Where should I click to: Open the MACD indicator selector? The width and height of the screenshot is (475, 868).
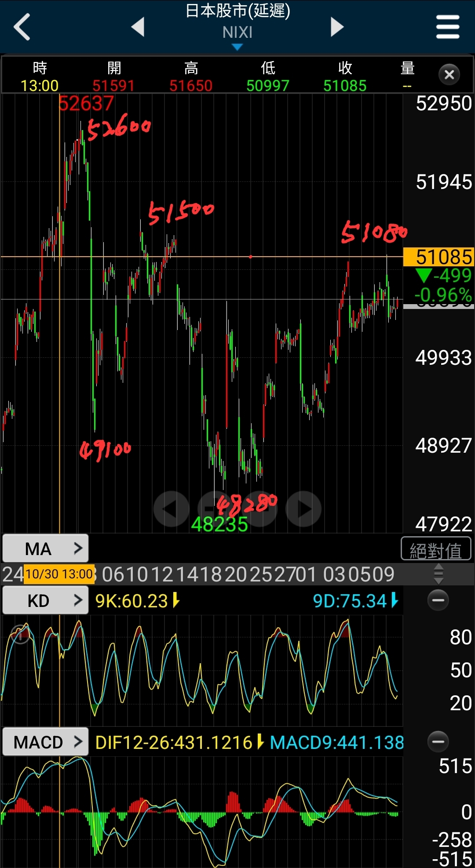pyautogui.click(x=46, y=742)
